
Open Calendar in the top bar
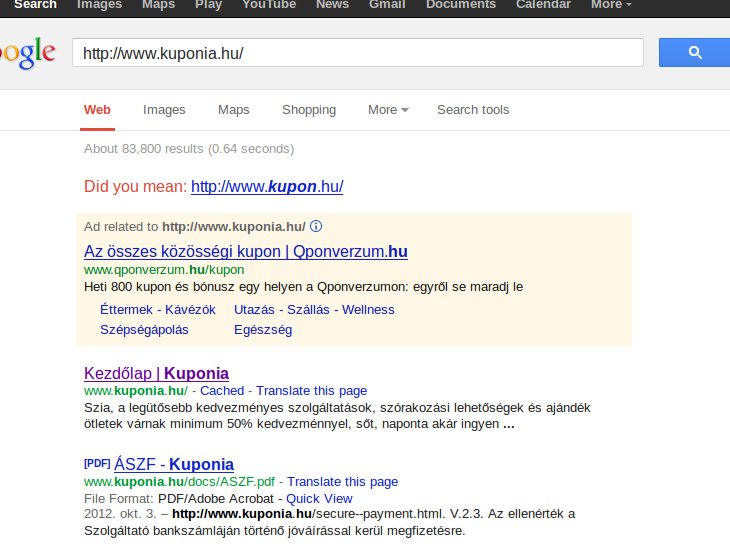[543, 5]
